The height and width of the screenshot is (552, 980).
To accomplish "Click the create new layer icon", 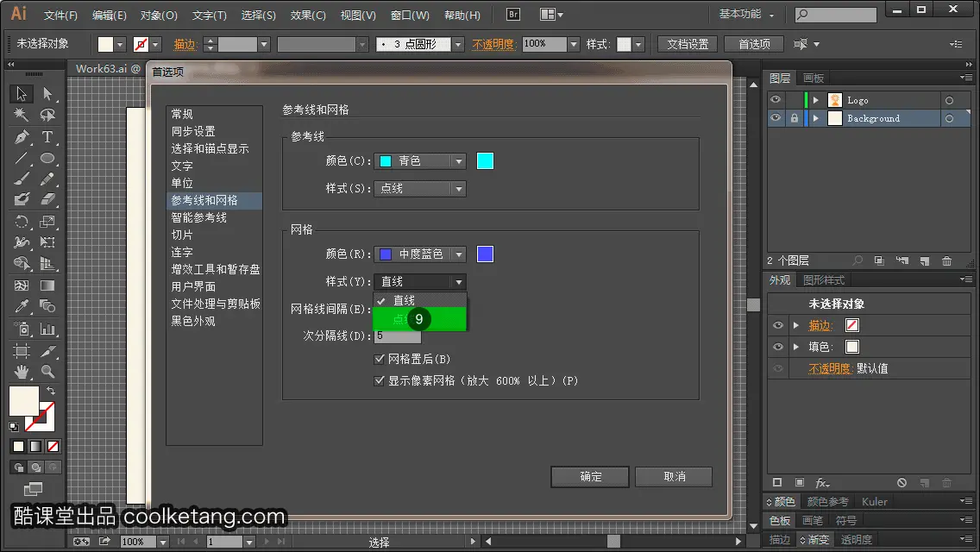I will pos(925,260).
